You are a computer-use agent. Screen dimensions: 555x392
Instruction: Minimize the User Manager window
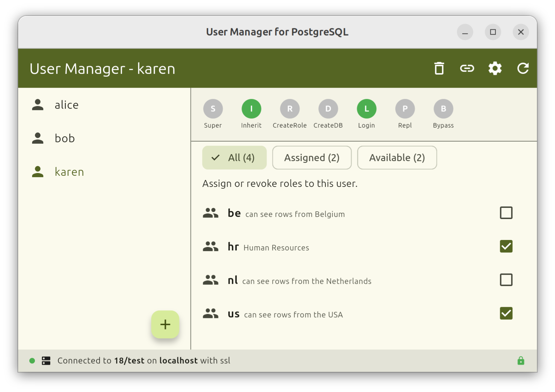click(x=465, y=32)
